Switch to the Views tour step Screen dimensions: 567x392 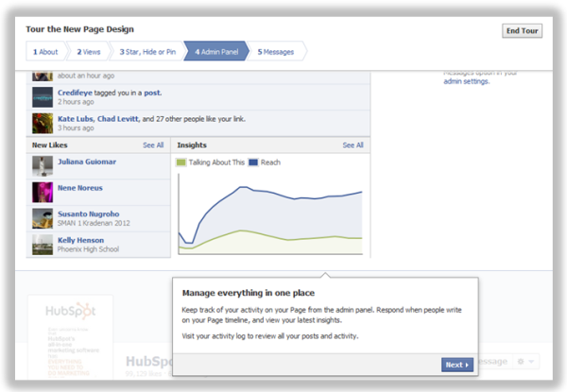click(x=90, y=51)
